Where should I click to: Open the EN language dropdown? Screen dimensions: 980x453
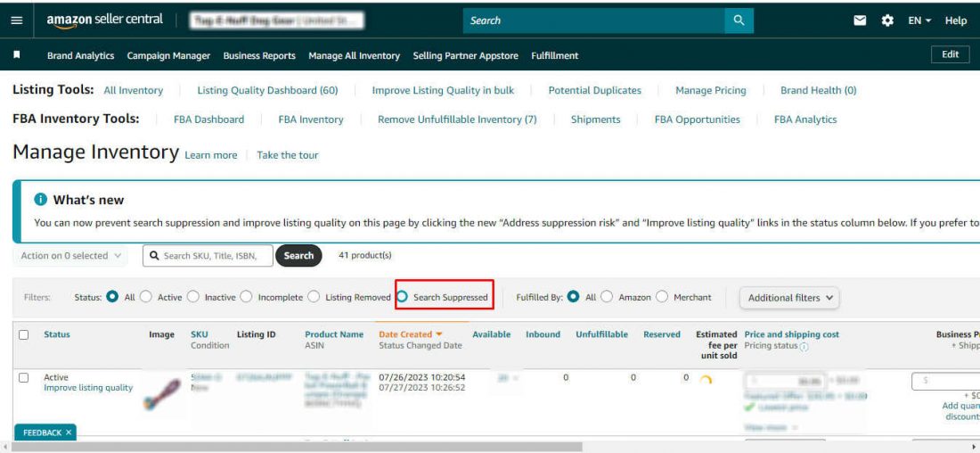pyautogui.click(x=920, y=21)
